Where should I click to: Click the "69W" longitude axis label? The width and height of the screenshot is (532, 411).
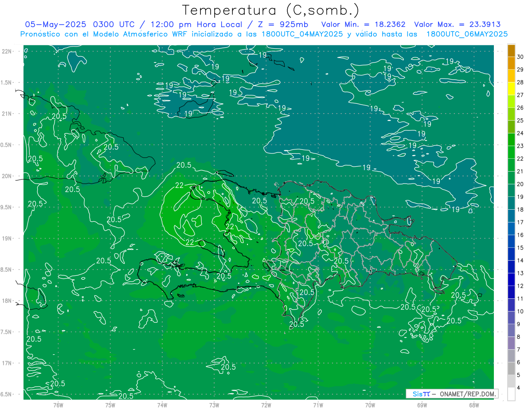(422, 405)
